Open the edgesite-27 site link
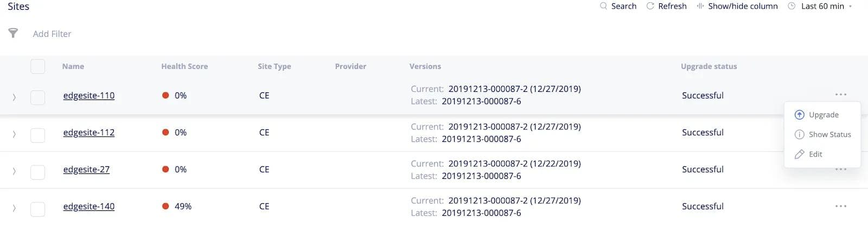 tap(86, 169)
